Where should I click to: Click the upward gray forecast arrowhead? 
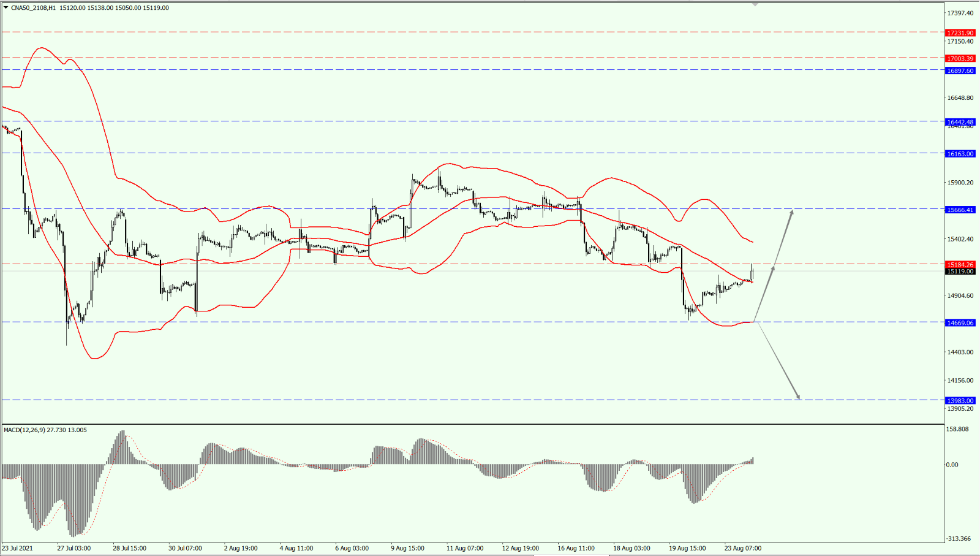coord(791,212)
